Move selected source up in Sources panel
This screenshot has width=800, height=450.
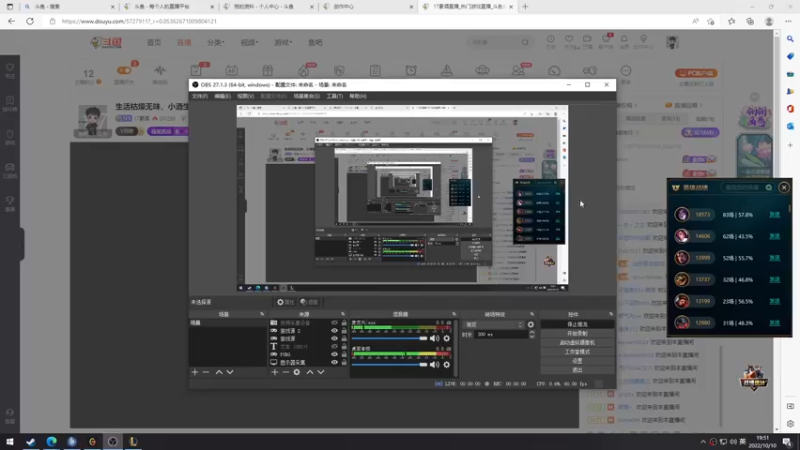pos(310,372)
